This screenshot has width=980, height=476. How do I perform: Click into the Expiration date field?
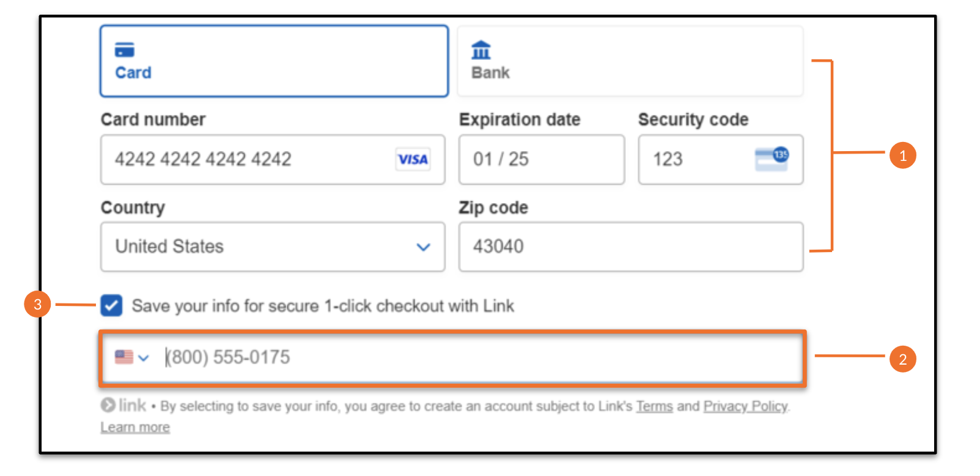[x=542, y=160]
